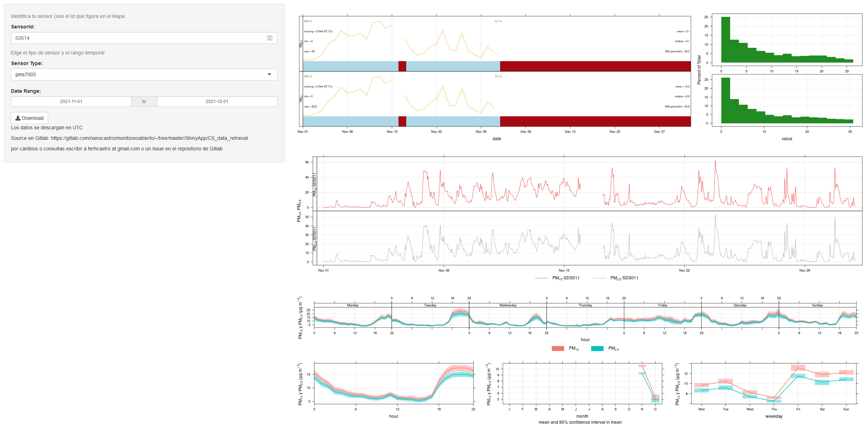The image size is (868, 429).
Task: Click the PM10-SDS011 red line legend entry
Action: 557,278
